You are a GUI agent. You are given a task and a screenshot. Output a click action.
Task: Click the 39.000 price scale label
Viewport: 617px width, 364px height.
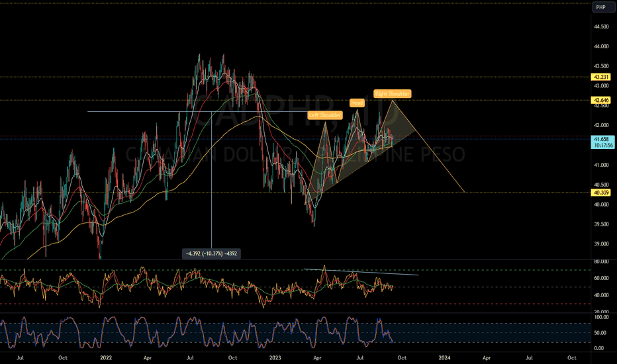click(601, 244)
